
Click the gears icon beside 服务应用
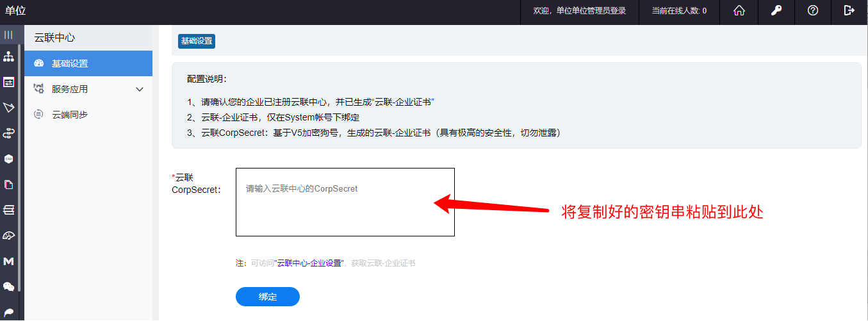pos(38,89)
